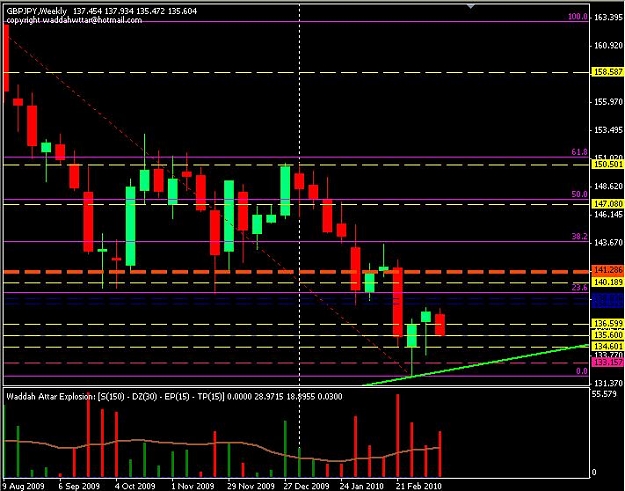Click the 153.495 price axis value

(608, 130)
